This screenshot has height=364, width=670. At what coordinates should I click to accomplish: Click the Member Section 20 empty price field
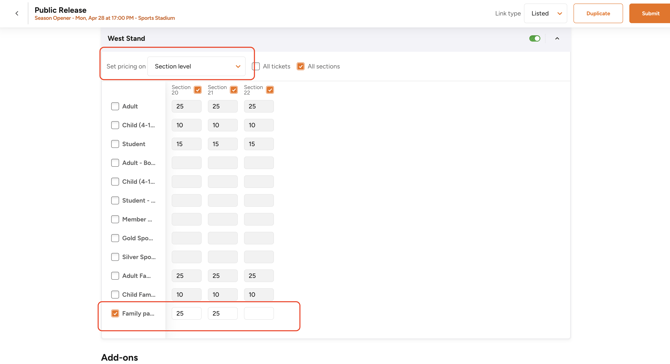[187, 219]
